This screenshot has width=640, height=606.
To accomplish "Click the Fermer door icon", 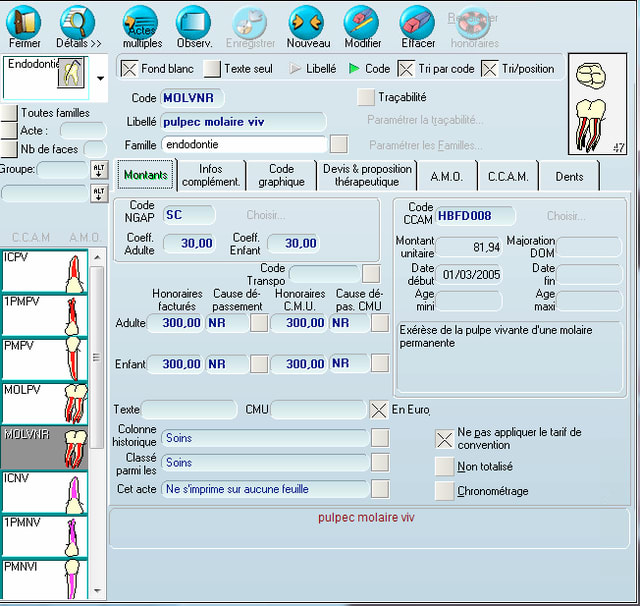I will 24,22.
